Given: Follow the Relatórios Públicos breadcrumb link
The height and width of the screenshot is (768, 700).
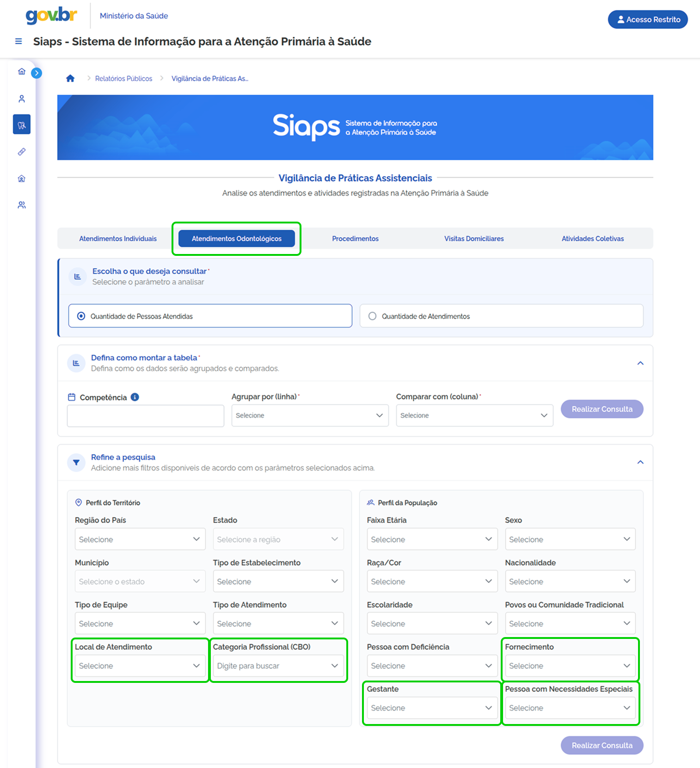Looking at the screenshot, I should [x=123, y=78].
